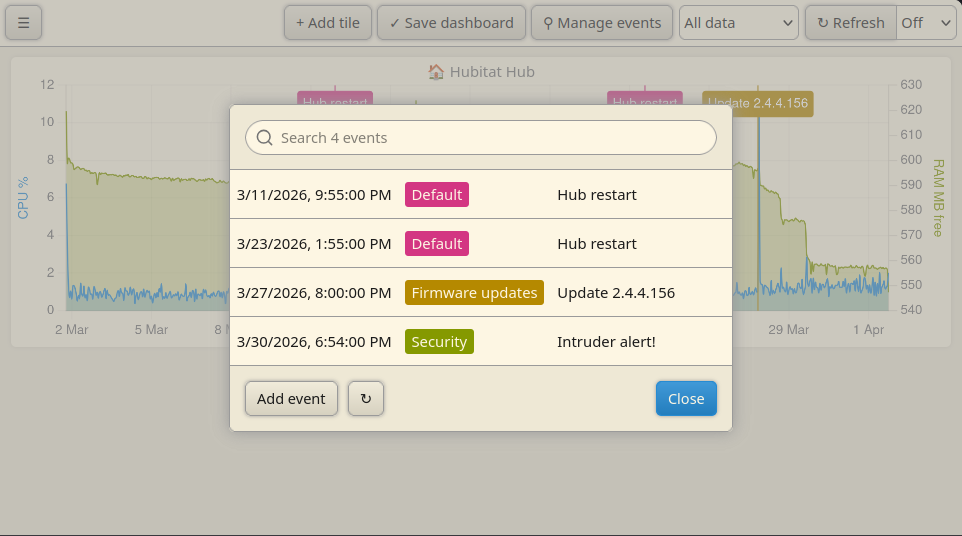The height and width of the screenshot is (536, 962).
Task: Click the reload events icon button
Action: coord(366,399)
